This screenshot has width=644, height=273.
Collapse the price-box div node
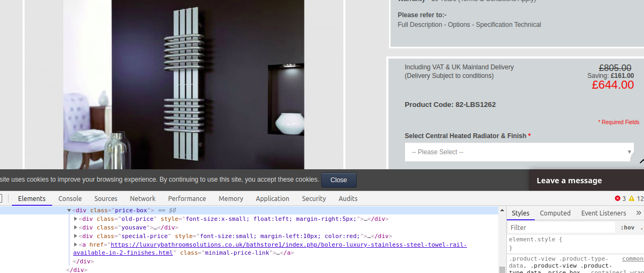click(69, 211)
